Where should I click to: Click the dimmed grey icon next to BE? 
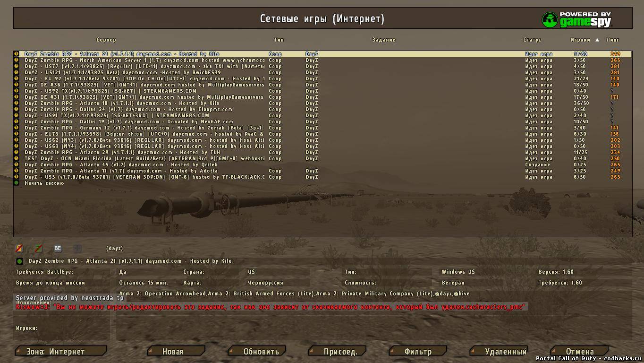(x=77, y=248)
